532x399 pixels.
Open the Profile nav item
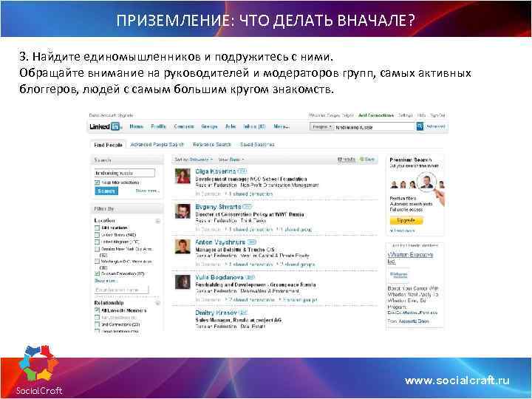point(158,126)
